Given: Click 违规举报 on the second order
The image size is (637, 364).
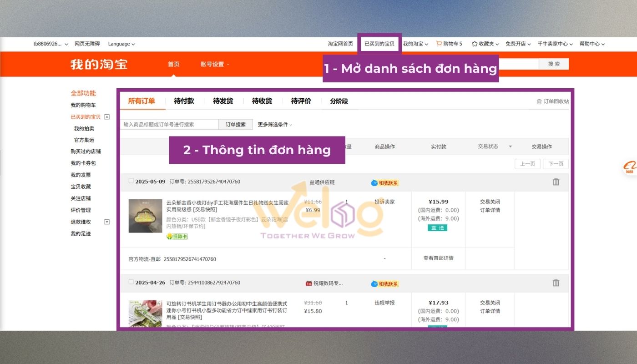Looking at the screenshot, I should coord(384,303).
